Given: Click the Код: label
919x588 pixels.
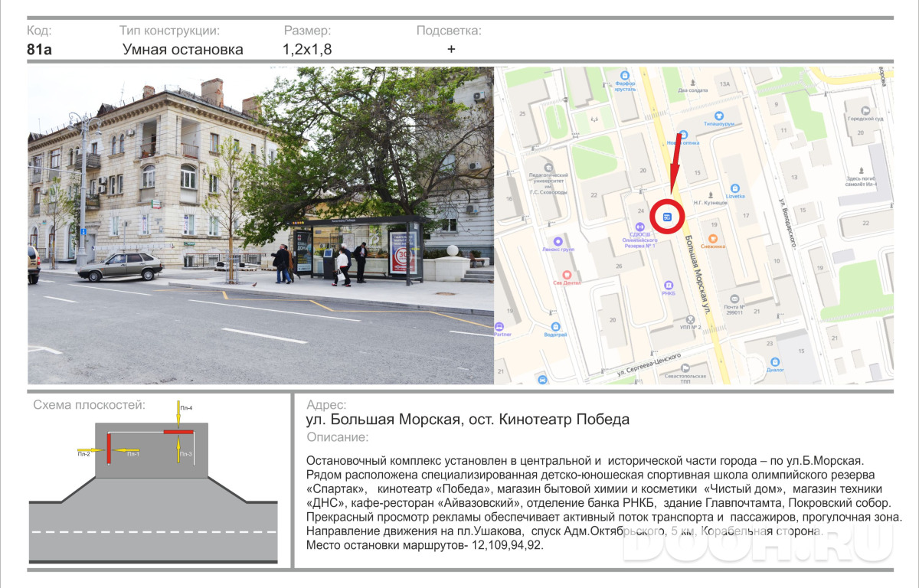Looking at the screenshot, I should tap(39, 31).
